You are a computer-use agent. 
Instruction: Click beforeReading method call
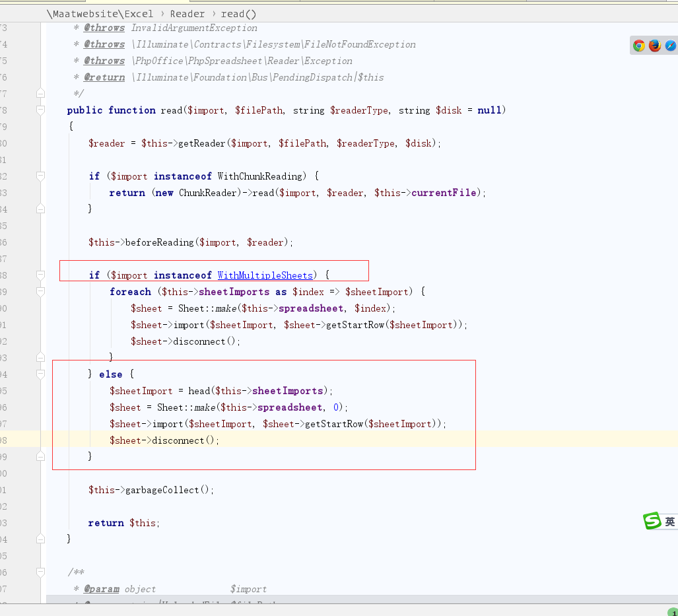[x=160, y=242]
